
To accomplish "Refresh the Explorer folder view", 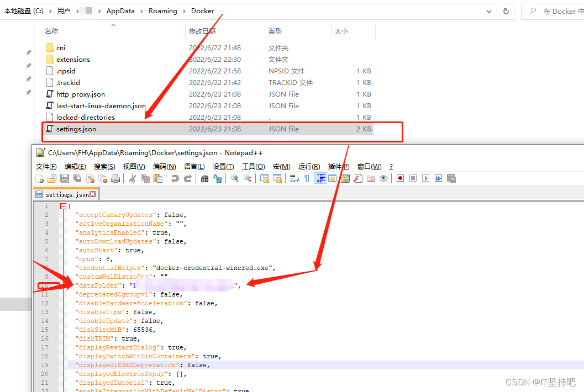I will point(506,12).
